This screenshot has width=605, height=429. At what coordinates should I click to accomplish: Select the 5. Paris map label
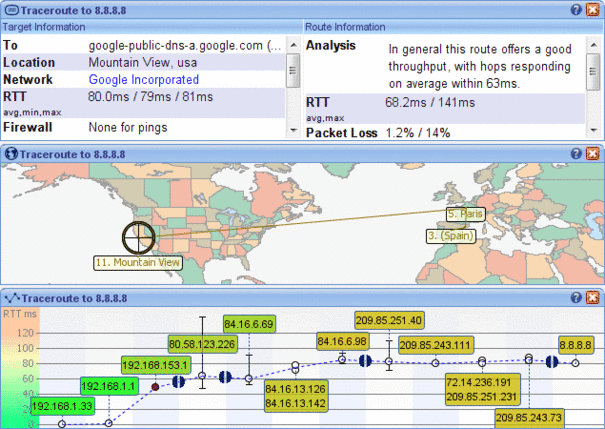pos(466,214)
